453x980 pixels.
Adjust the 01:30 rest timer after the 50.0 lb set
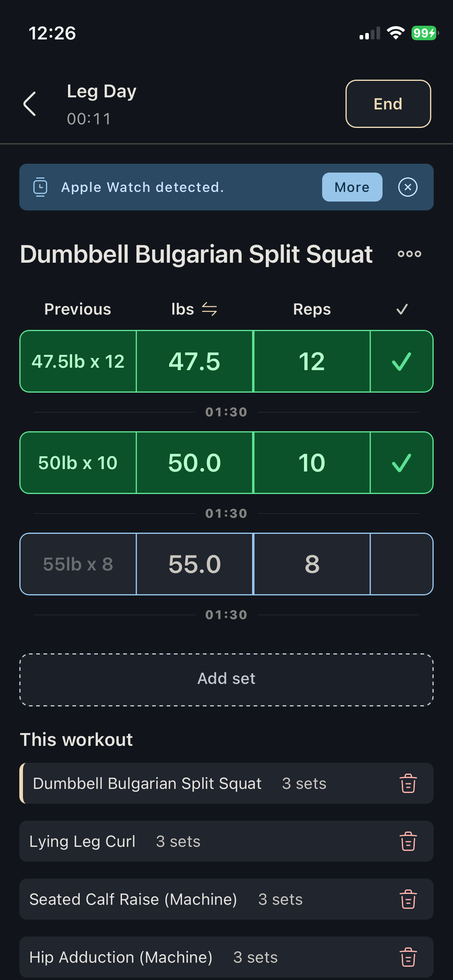point(226,513)
